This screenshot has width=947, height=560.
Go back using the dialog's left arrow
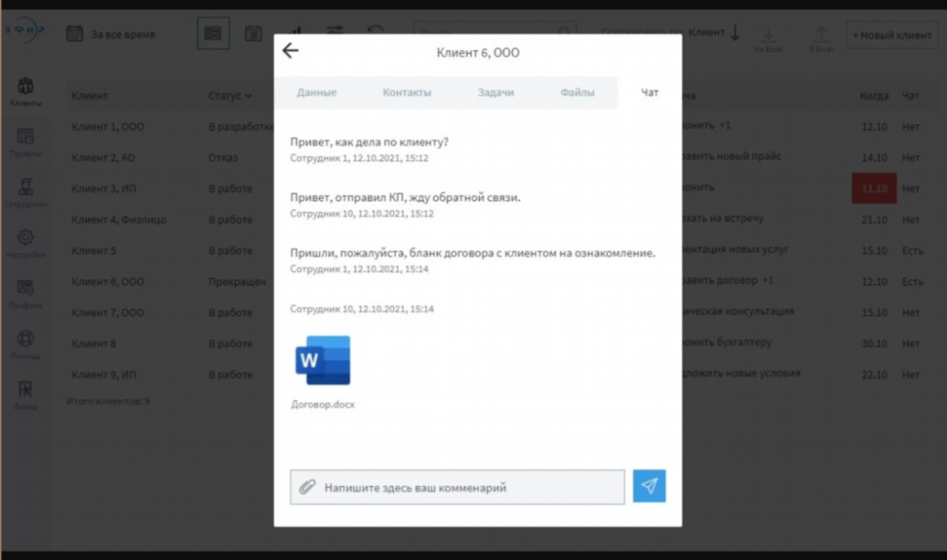290,51
